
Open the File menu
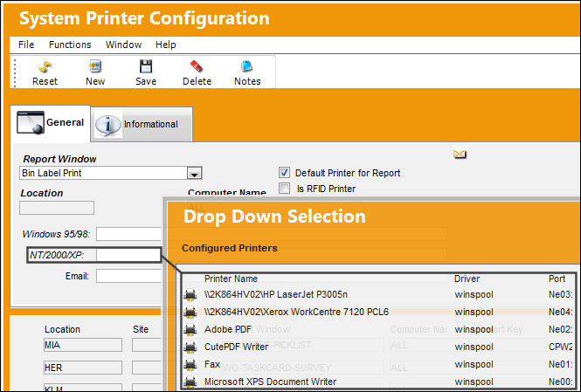coord(26,45)
